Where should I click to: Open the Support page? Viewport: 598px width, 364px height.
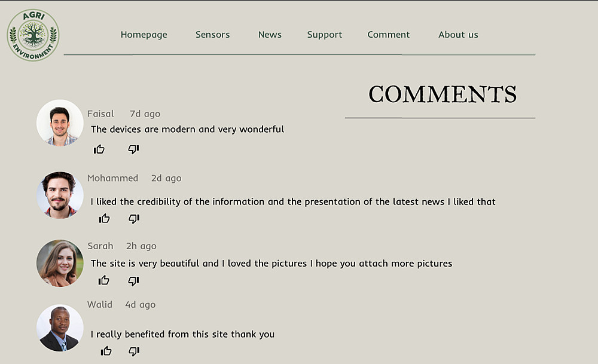pos(325,35)
